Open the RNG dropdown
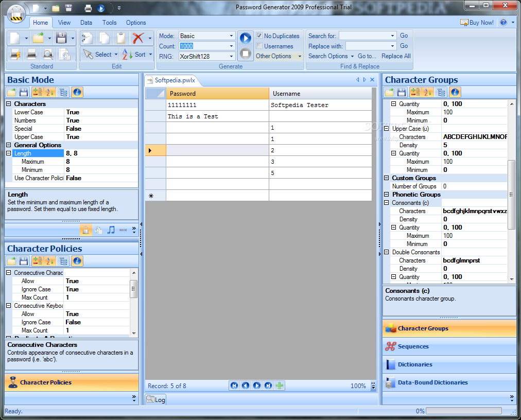 coord(231,57)
